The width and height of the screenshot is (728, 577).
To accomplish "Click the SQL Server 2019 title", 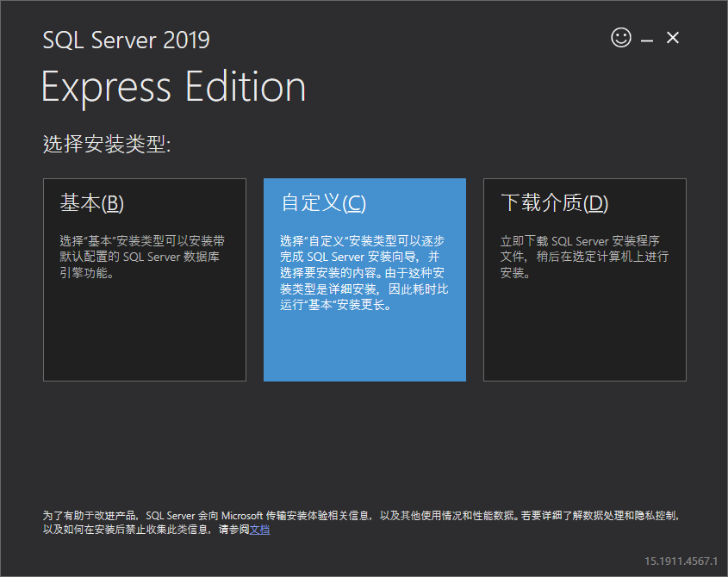I will point(127,40).
